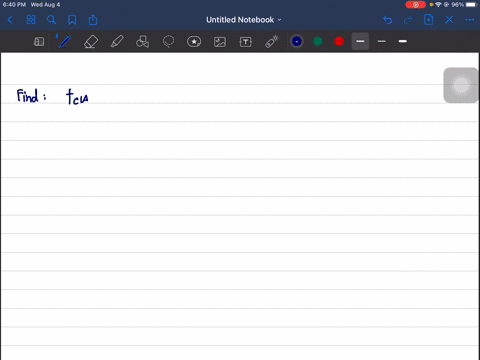Select the Image insert tool
The height and width of the screenshot is (360, 480).
tap(220, 42)
